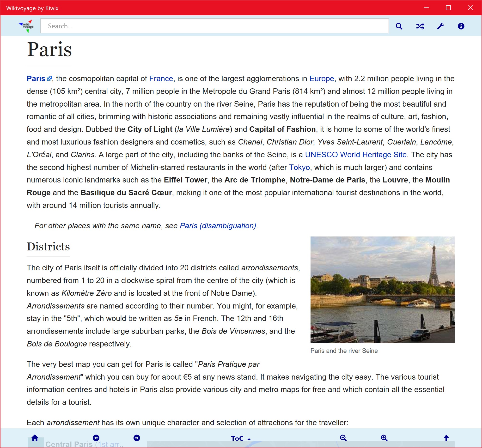Zoom out the article text
482x448 pixels.
point(343,438)
